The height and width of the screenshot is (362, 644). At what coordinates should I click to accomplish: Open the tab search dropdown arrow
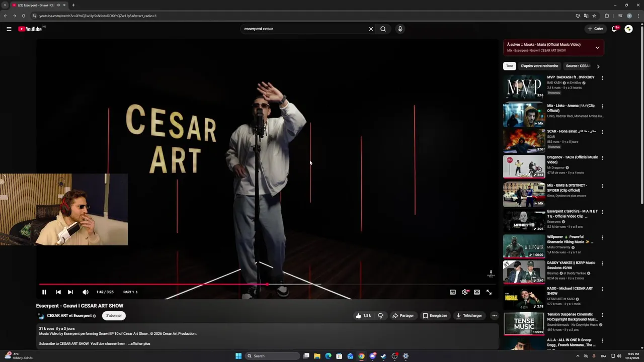tap(6, 5)
